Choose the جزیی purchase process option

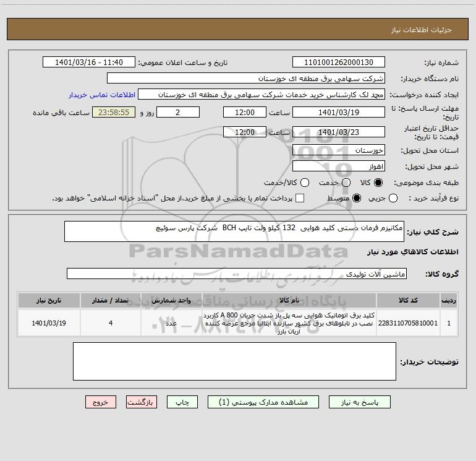click(x=393, y=198)
